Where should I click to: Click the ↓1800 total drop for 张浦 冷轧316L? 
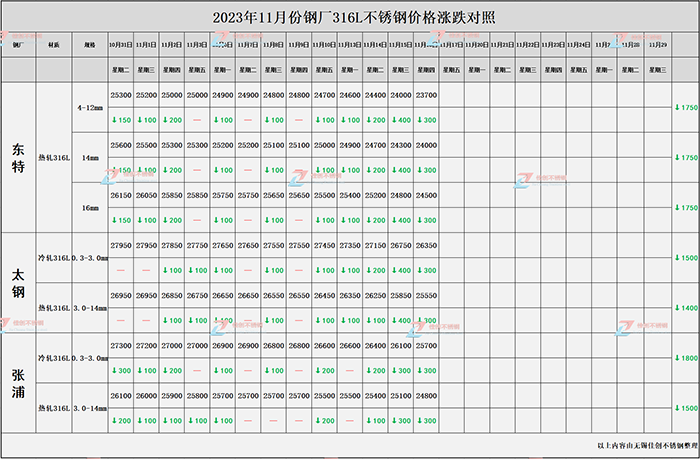pos(686,358)
